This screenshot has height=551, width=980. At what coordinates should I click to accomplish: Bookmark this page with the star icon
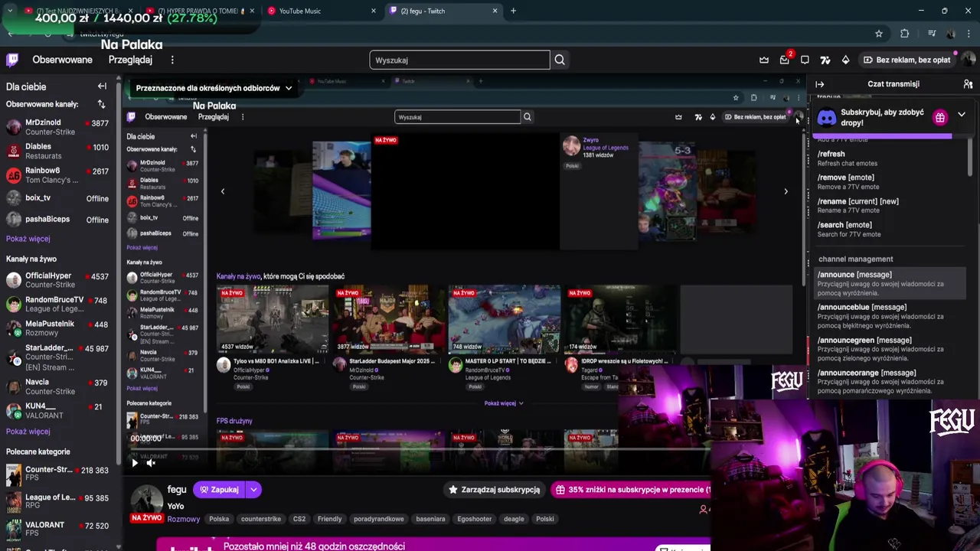coord(879,34)
